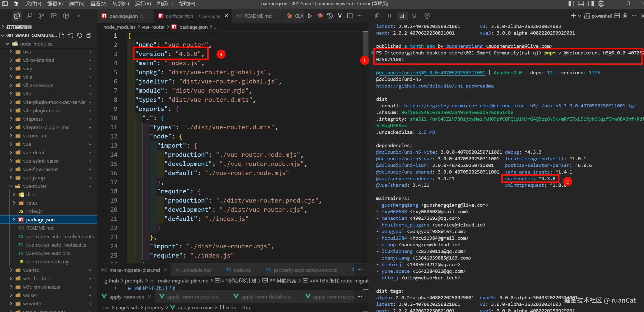Toggle the secondary sidebar layout button
This screenshot has width=644, height=312.
click(x=591, y=4)
